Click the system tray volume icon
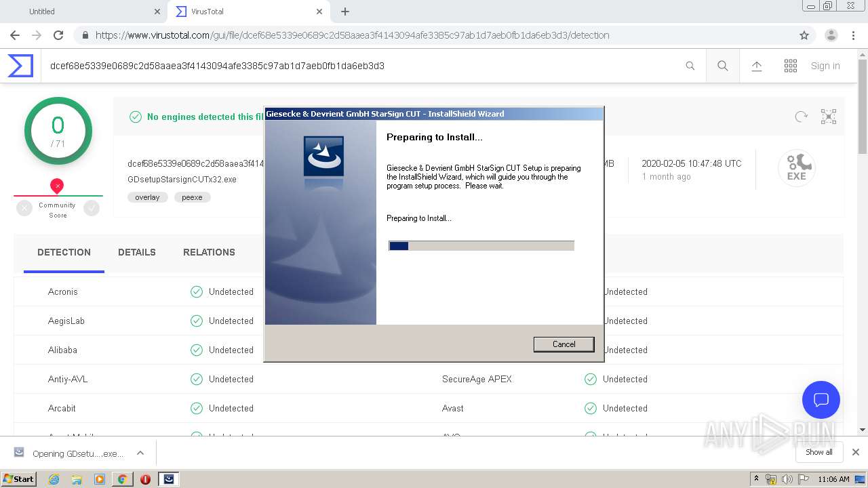Screen dimensions: 868x488 [787, 479]
